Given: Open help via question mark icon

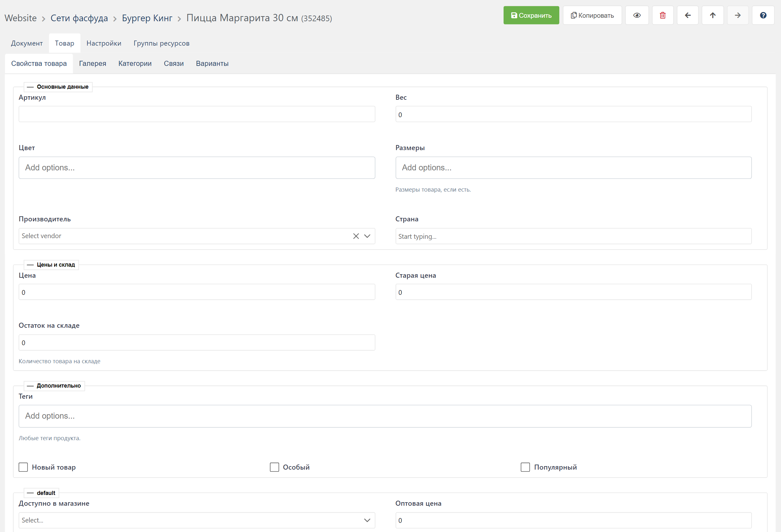Looking at the screenshot, I should click(763, 15).
